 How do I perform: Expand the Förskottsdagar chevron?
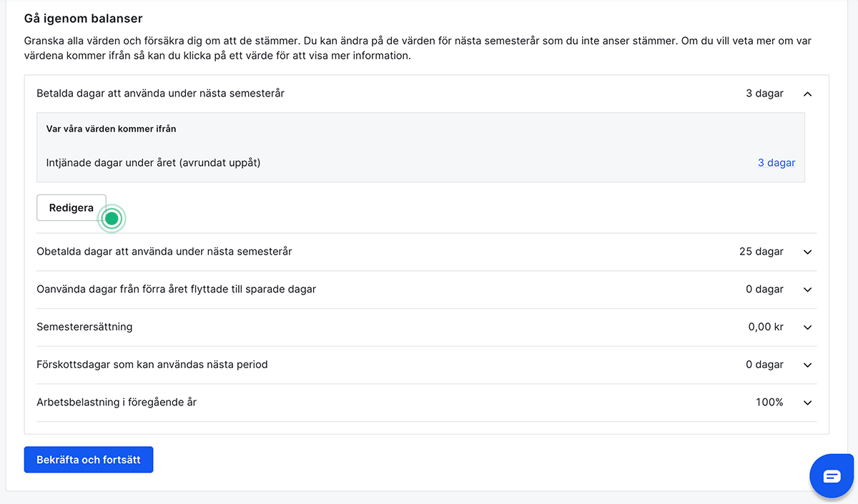[x=807, y=365]
